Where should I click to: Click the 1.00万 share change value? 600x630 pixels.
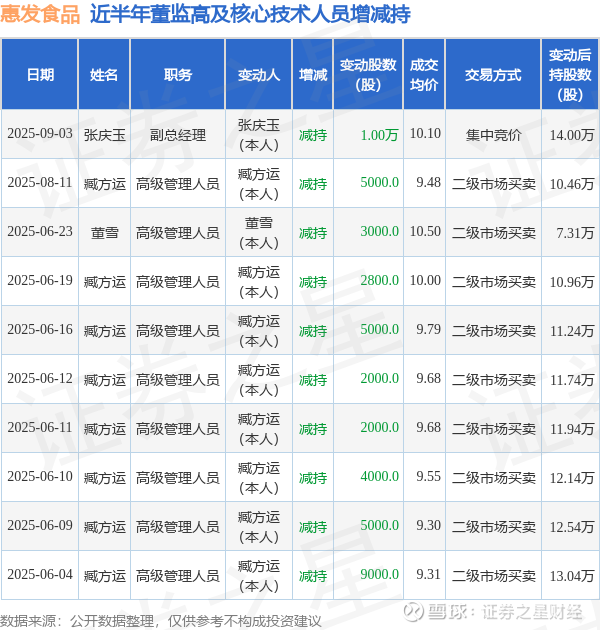pyautogui.click(x=379, y=135)
